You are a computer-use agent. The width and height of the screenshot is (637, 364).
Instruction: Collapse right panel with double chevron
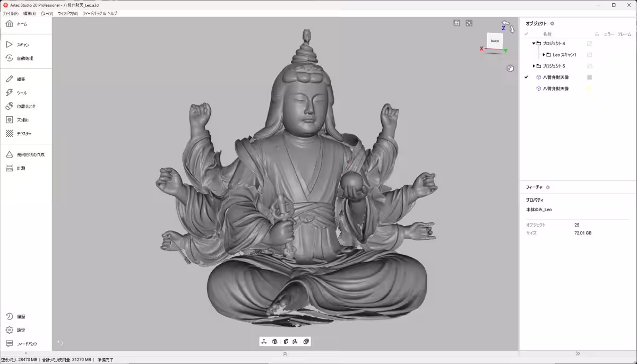click(578, 353)
